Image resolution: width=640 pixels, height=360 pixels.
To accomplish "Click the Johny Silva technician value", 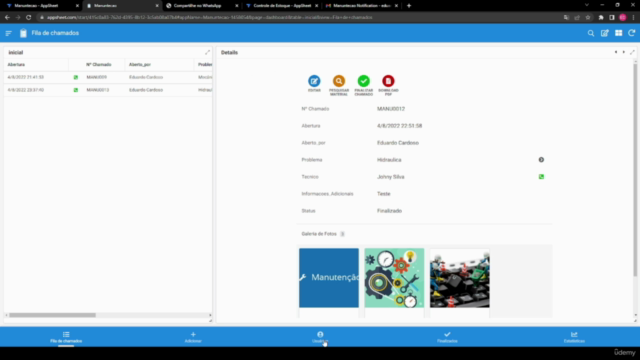I will pyautogui.click(x=391, y=177).
